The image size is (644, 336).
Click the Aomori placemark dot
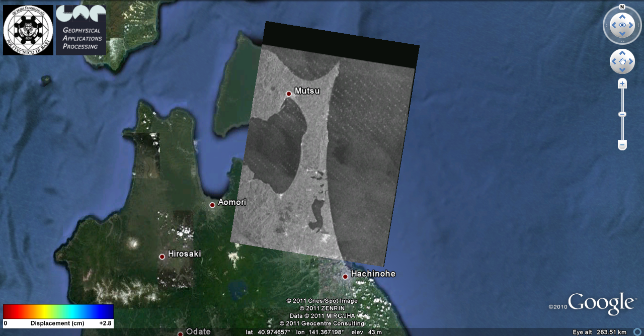click(212, 205)
